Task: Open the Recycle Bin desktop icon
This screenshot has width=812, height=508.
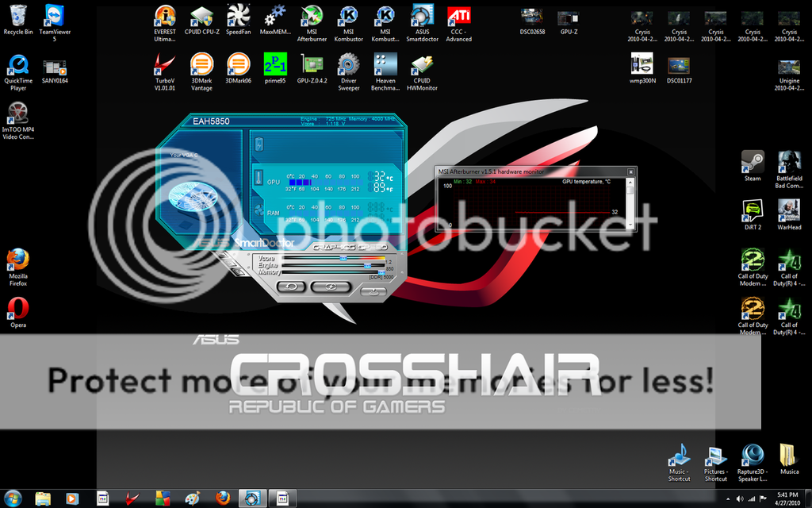Action: (18, 20)
